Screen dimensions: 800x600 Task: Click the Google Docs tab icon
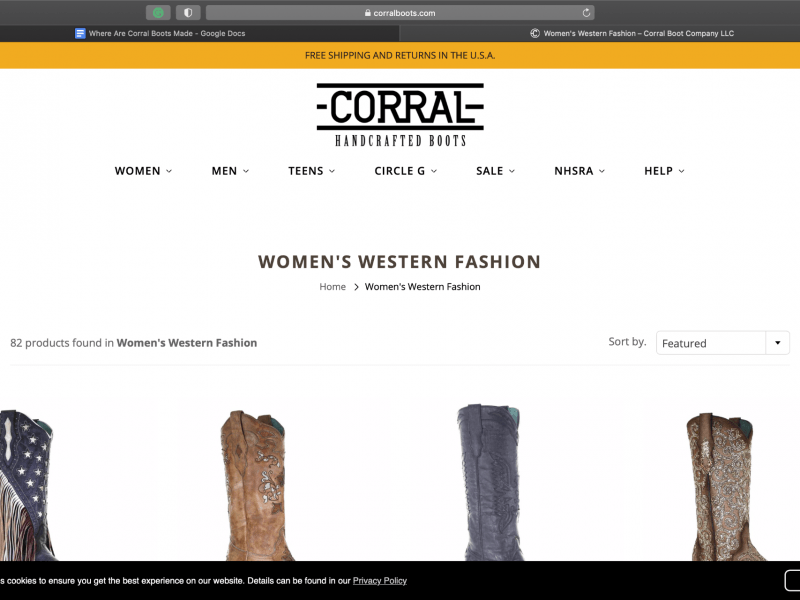(80, 33)
